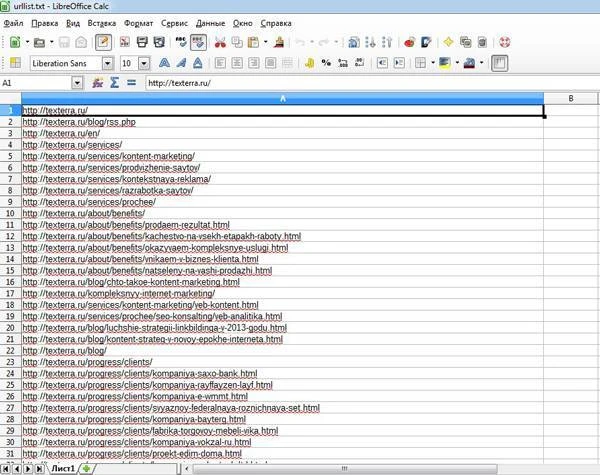
Task: Create a new spreadsheet document icon
Action: [x=15, y=42]
